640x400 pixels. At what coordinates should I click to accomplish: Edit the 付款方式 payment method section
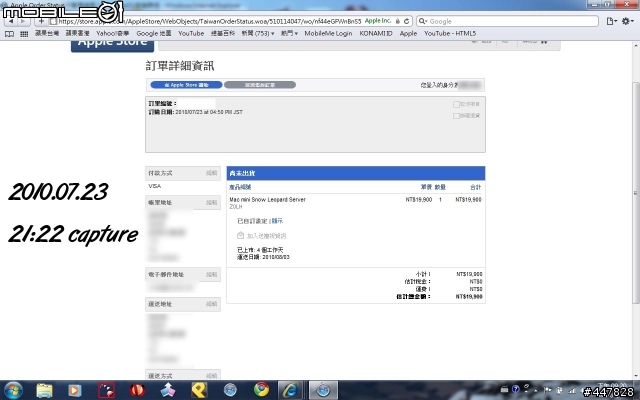211,173
